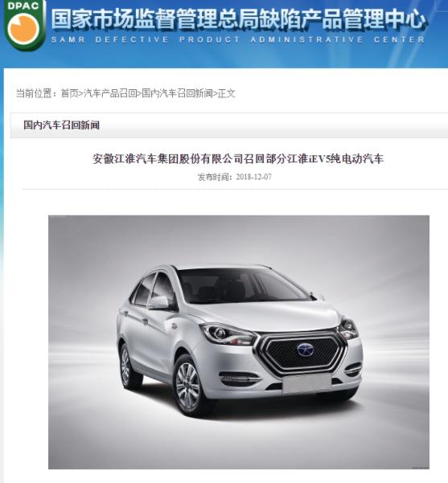The width and height of the screenshot is (448, 483).
Task: Click the 正文 breadcrumb item
Action: pyautogui.click(x=227, y=93)
